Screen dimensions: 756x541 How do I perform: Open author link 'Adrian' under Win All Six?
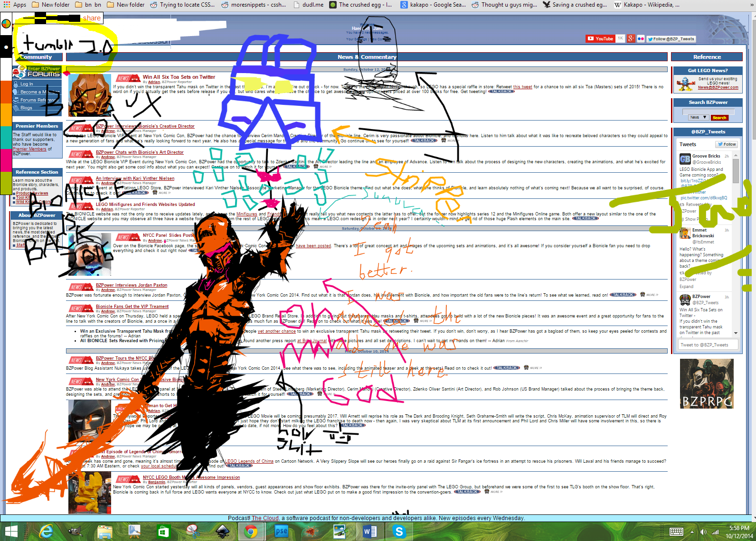[x=154, y=82]
